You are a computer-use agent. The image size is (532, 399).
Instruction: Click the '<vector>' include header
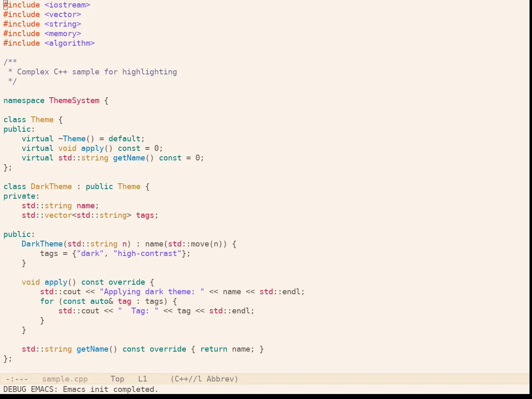point(63,15)
